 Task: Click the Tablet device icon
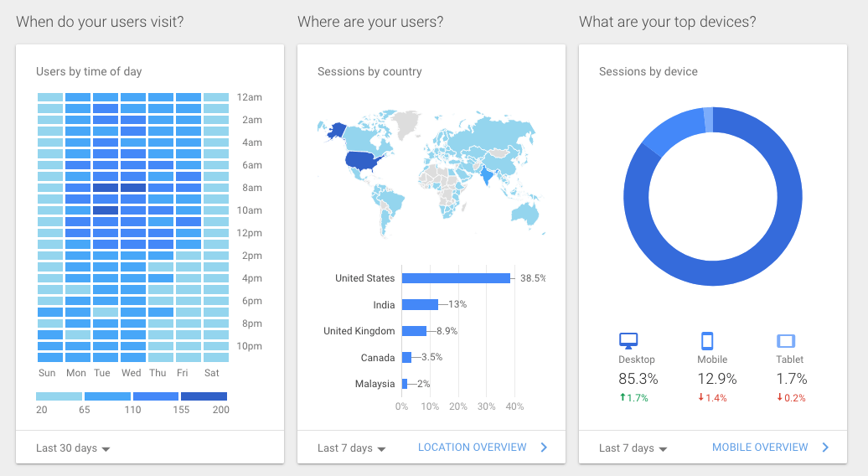[x=785, y=340]
